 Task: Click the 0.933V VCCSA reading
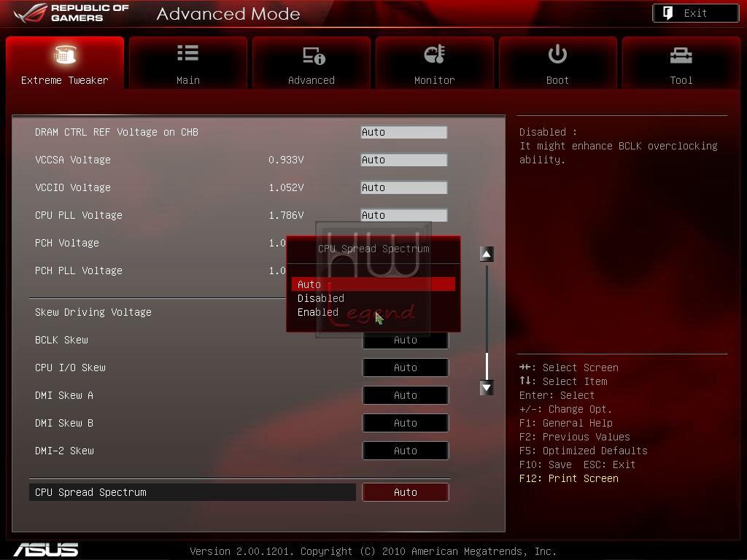click(x=286, y=160)
